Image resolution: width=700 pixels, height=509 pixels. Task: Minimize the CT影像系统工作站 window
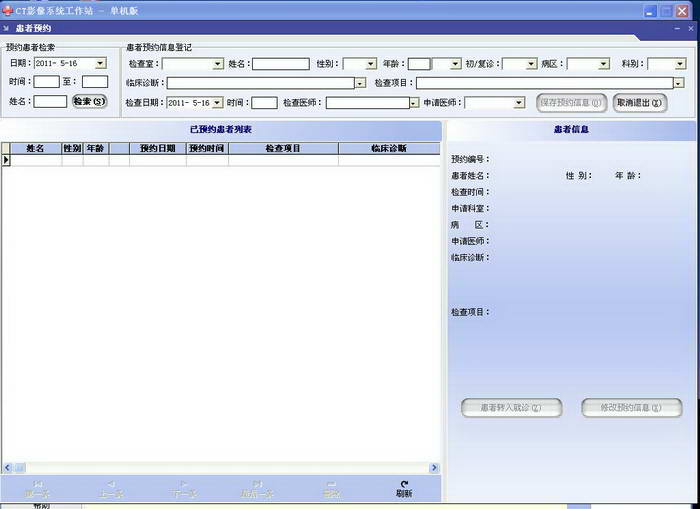(650, 11)
